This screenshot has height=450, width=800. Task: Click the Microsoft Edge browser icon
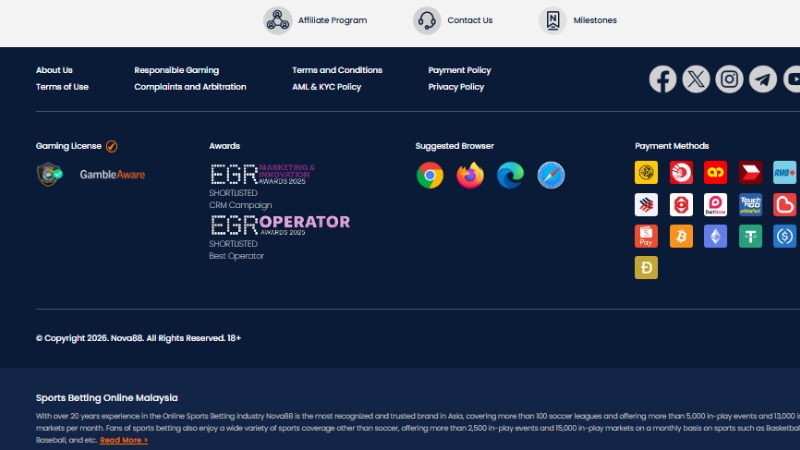510,175
